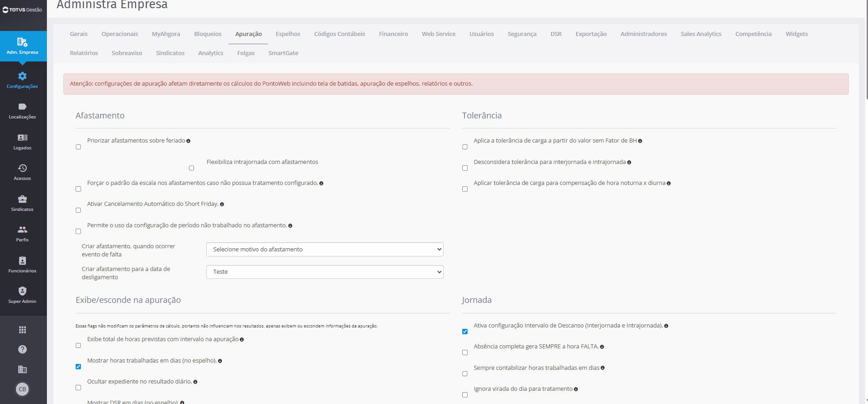This screenshot has height=404, width=868.
Task: Click info icon beside Absência completa gera FALTA
Action: pos(602,347)
